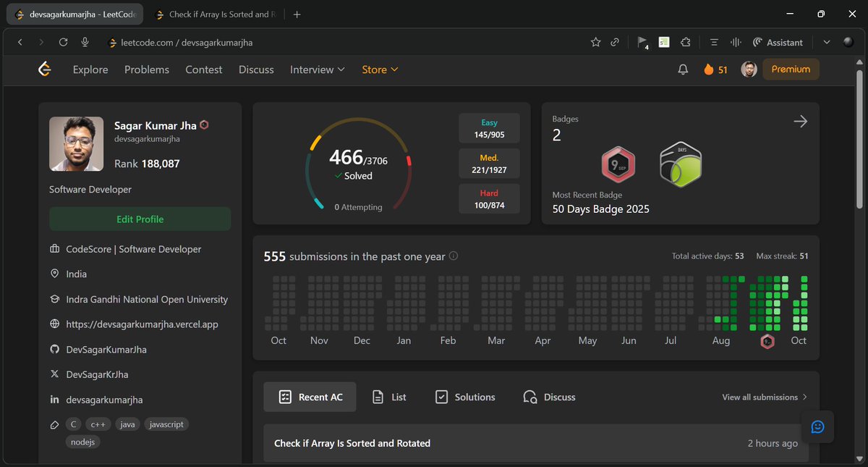
Task: Click the location pin icon beside India
Action: coord(54,274)
